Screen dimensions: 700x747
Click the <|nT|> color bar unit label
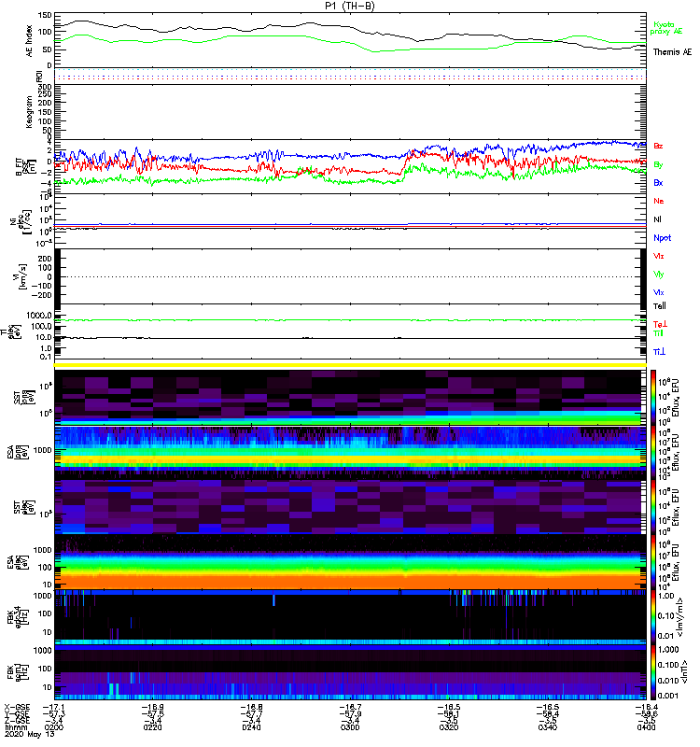(686, 671)
